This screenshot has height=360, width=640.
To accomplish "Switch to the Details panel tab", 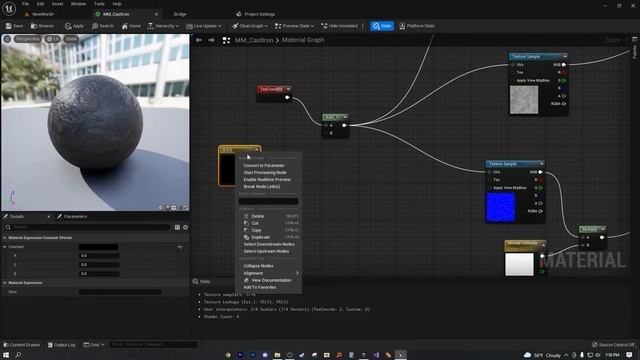I will point(17,217).
